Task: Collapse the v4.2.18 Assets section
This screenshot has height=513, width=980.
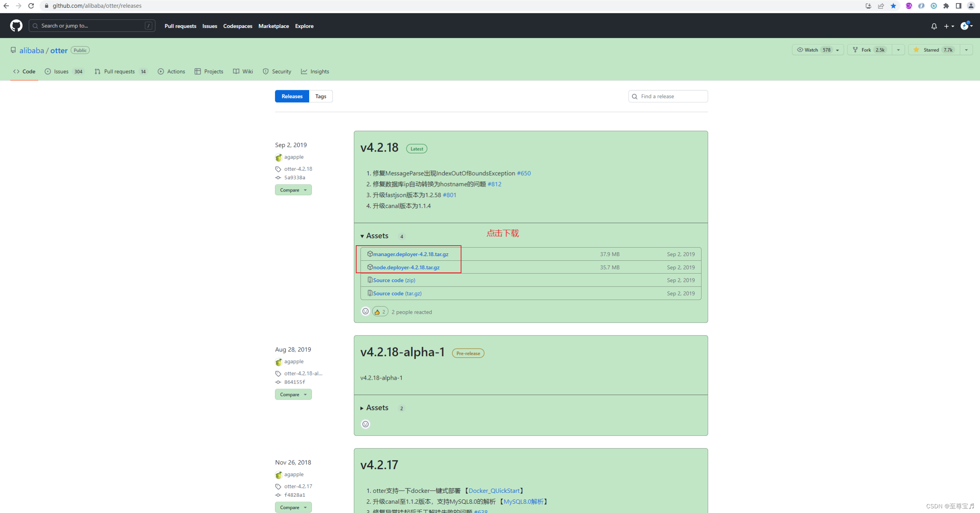Action: point(375,236)
